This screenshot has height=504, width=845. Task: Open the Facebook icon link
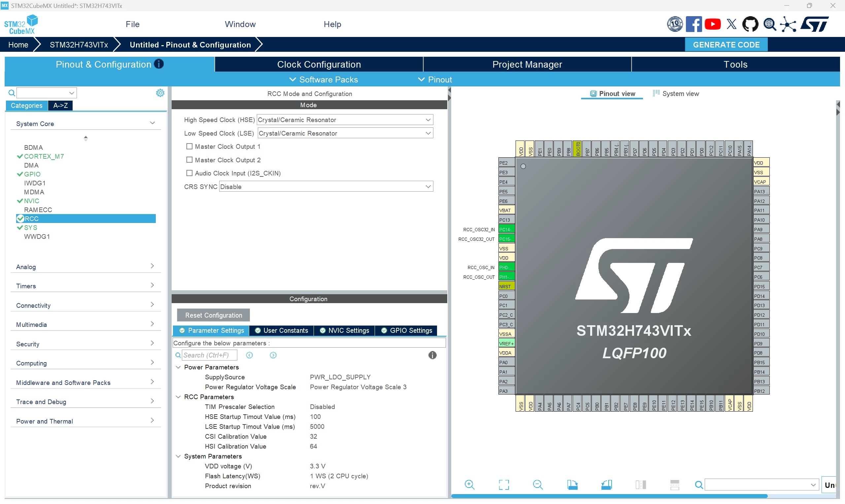point(693,24)
